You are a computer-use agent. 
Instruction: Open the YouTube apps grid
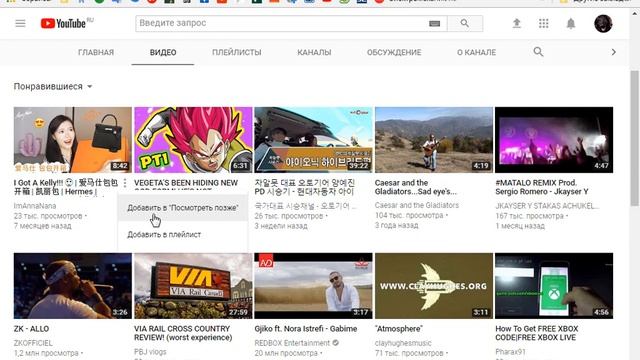(543, 23)
